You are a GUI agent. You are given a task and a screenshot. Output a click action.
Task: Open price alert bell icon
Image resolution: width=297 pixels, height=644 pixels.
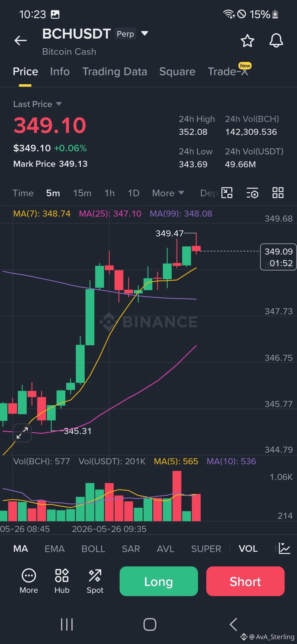(x=276, y=41)
